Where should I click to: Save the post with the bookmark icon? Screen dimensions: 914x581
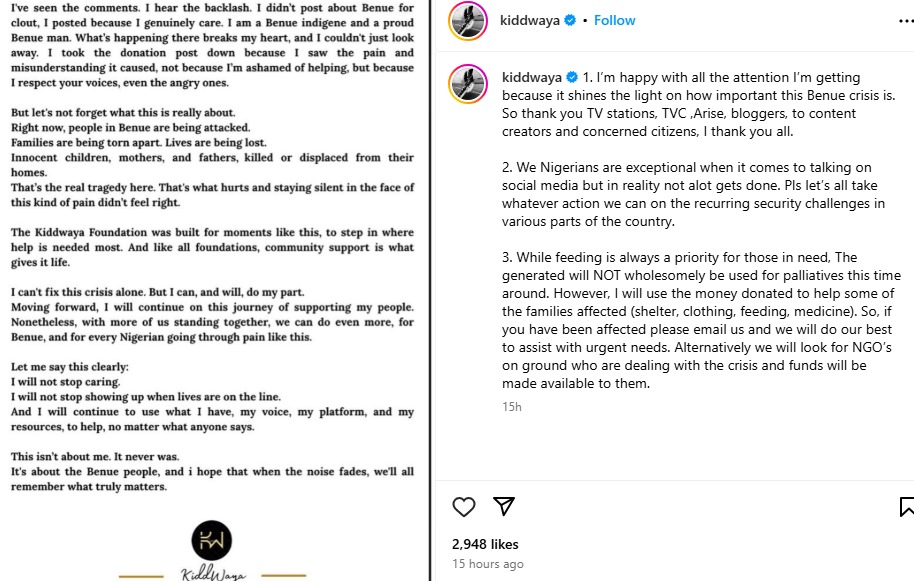906,507
